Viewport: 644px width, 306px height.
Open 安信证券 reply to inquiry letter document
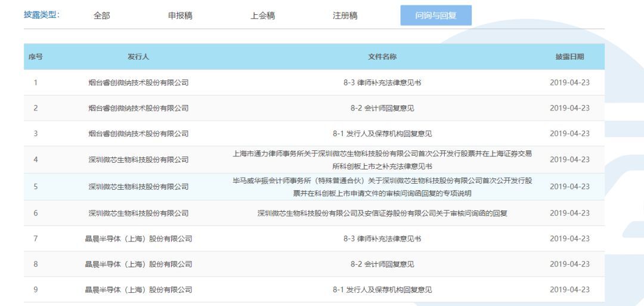click(x=382, y=213)
